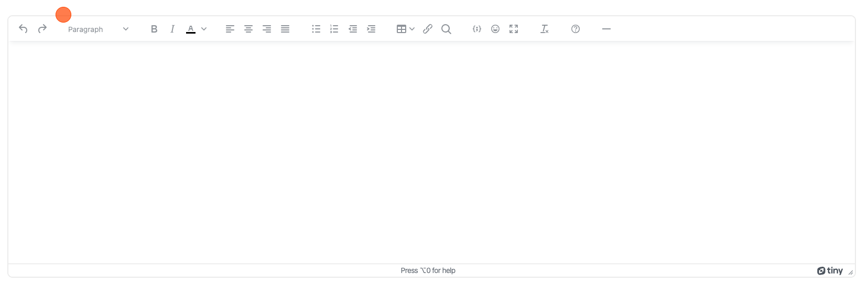
Task: Insert a numbered list
Action: (334, 29)
